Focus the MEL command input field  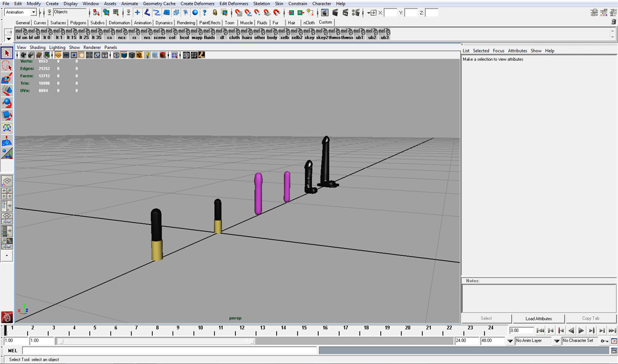click(170, 350)
